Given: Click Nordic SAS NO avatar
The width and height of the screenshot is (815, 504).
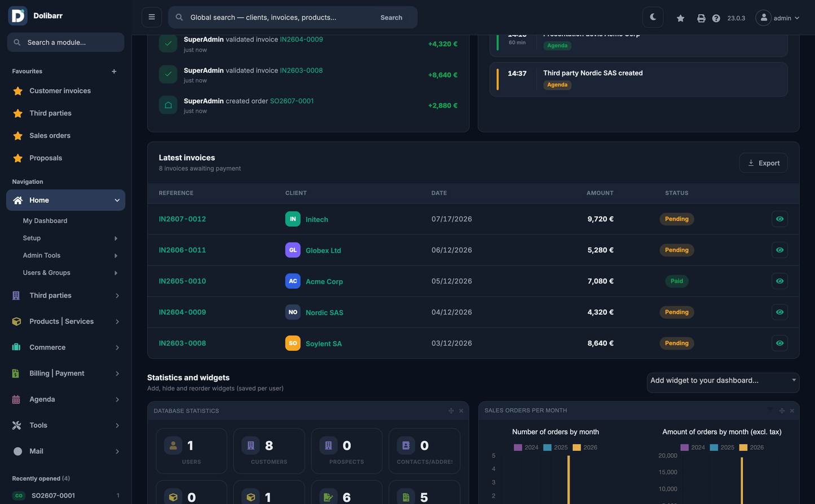Looking at the screenshot, I should 293,312.
